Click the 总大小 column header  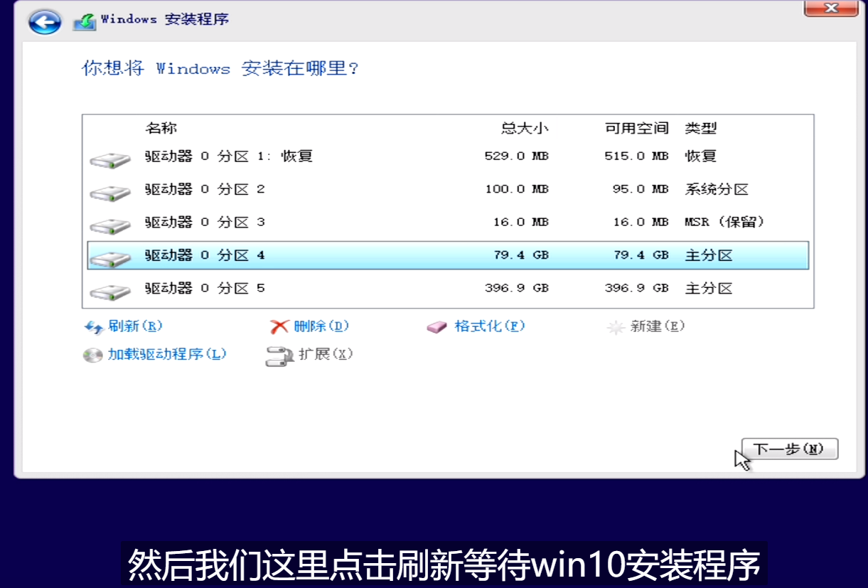point(525,128)
